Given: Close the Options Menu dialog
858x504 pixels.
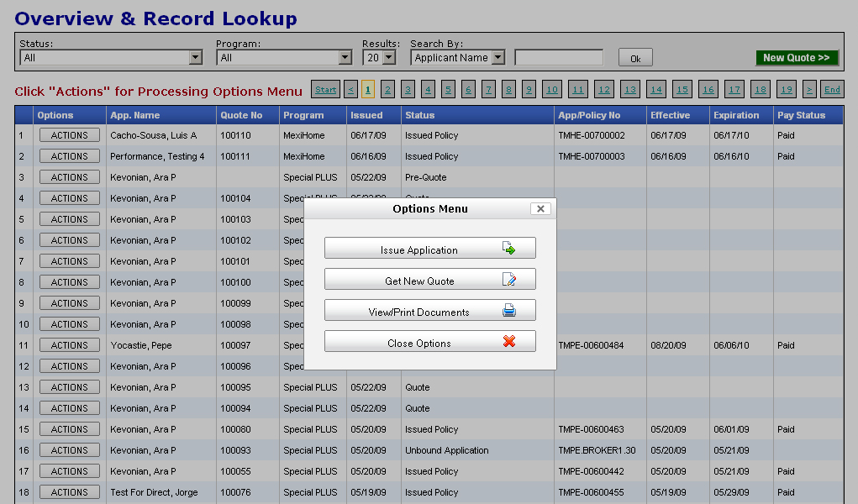Looking at the screenshot, I should (x=540, y=208).
